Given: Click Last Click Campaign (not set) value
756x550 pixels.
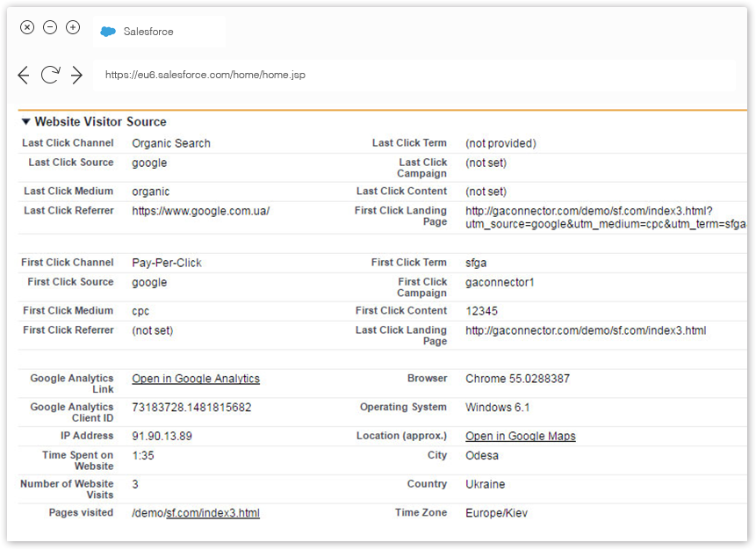Looking at the screenshot, I should click(486, 163).
